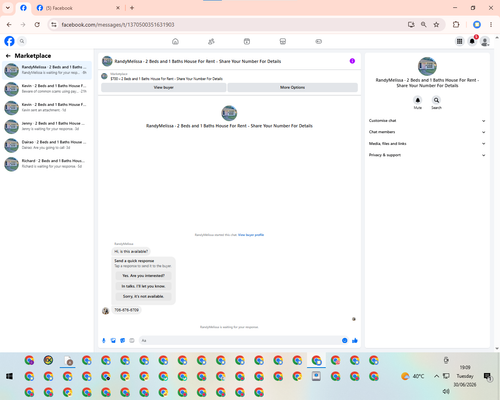This screenshot has width=500, height=400.
Task: Expand the Privacy & support section
Action: point(427,155)
